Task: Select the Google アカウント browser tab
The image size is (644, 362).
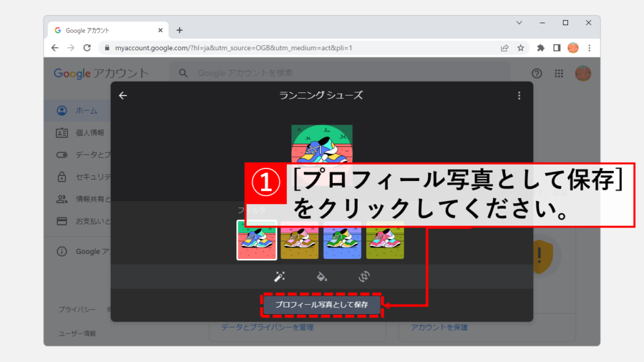Action: (108, 30)
